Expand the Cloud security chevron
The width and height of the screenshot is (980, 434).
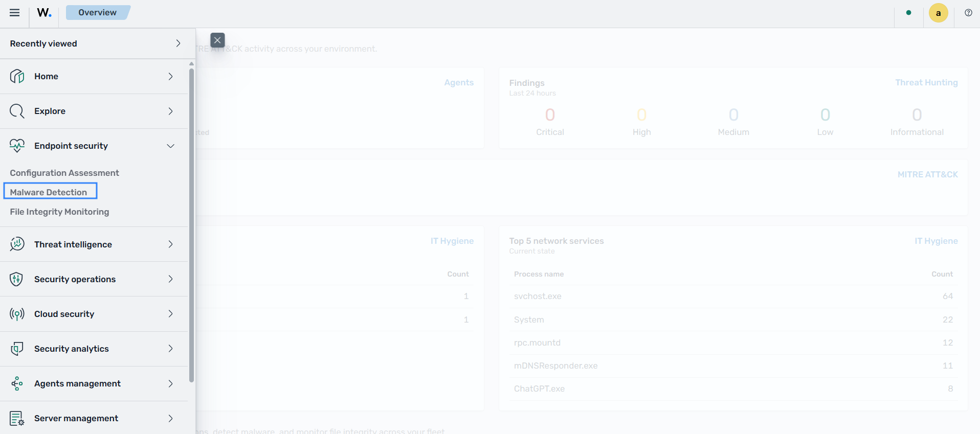(x=170, y=314)
